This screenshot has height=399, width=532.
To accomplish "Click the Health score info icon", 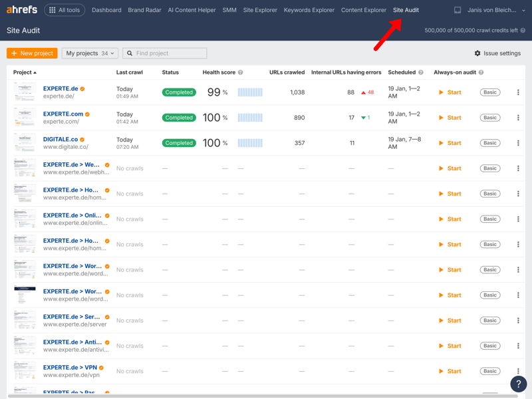I will coord(241,72).
